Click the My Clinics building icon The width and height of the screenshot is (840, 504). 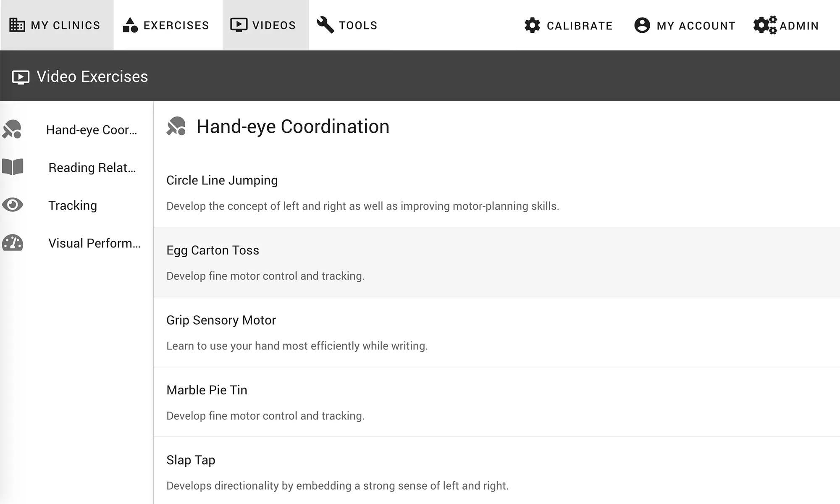click(17, 25)
